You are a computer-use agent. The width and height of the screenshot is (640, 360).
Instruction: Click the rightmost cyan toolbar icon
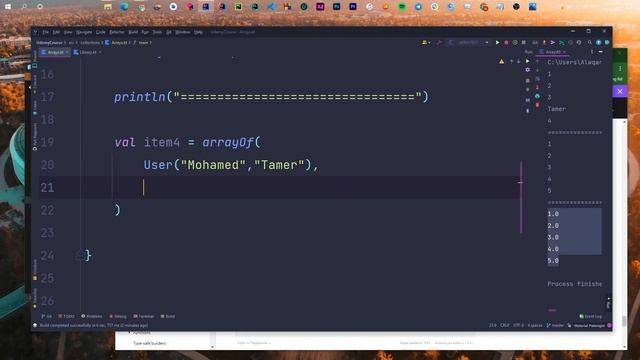pos(607,42)
